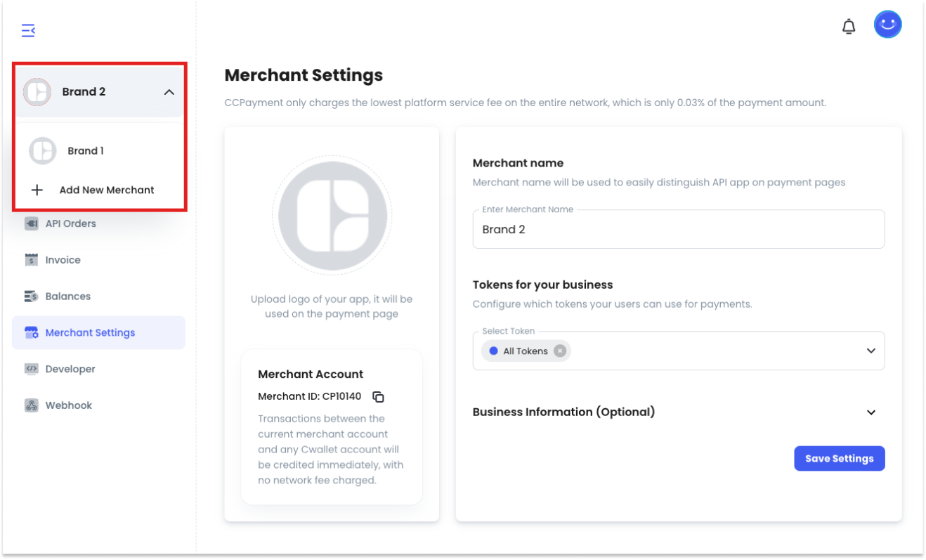Click the Developer code icon
The image size is (926, 560).
pyautogui.click(x=32, y=369)
